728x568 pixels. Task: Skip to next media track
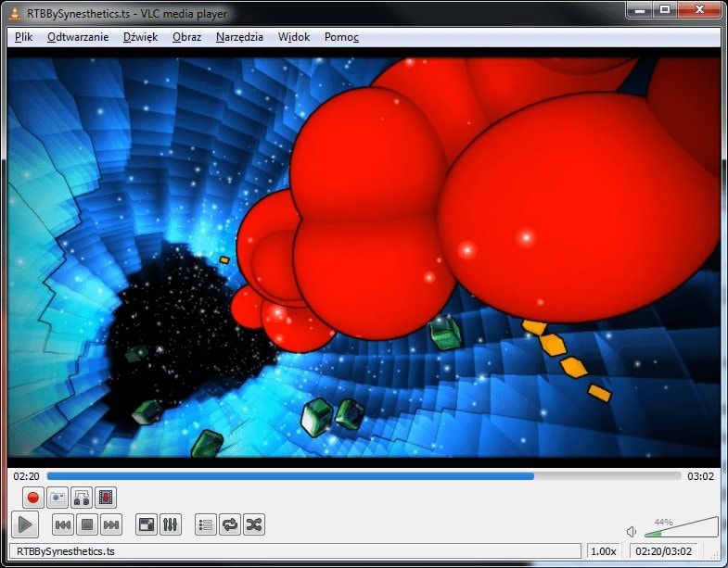pos(111,525)
